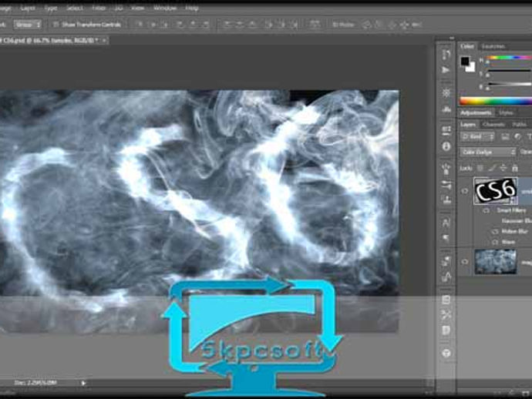The image size is (532, 399).
Task: Open the Histogram panel icon
Action: point(446,109)
